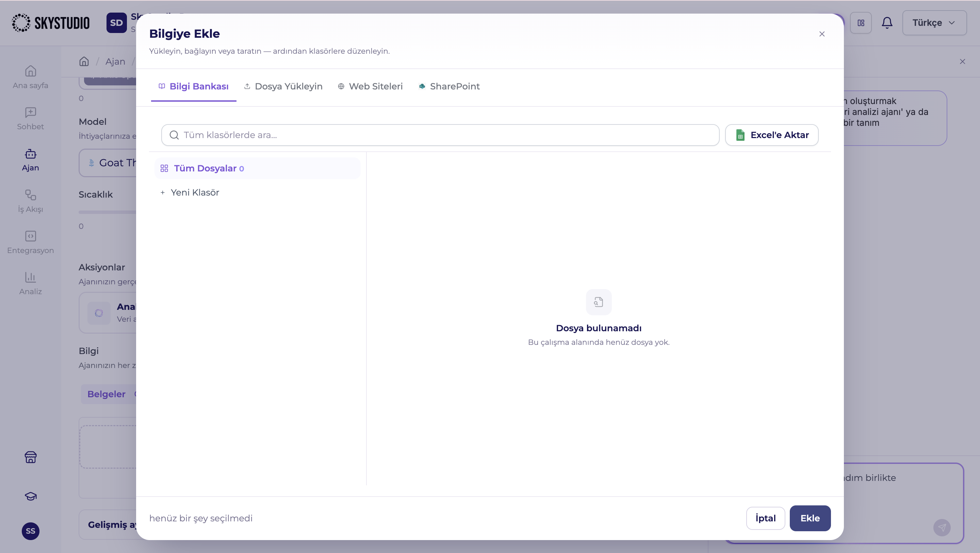The image size is (980, 553).
Task: Click the Bilgi Bankası book icon
Action: [162, 86]
